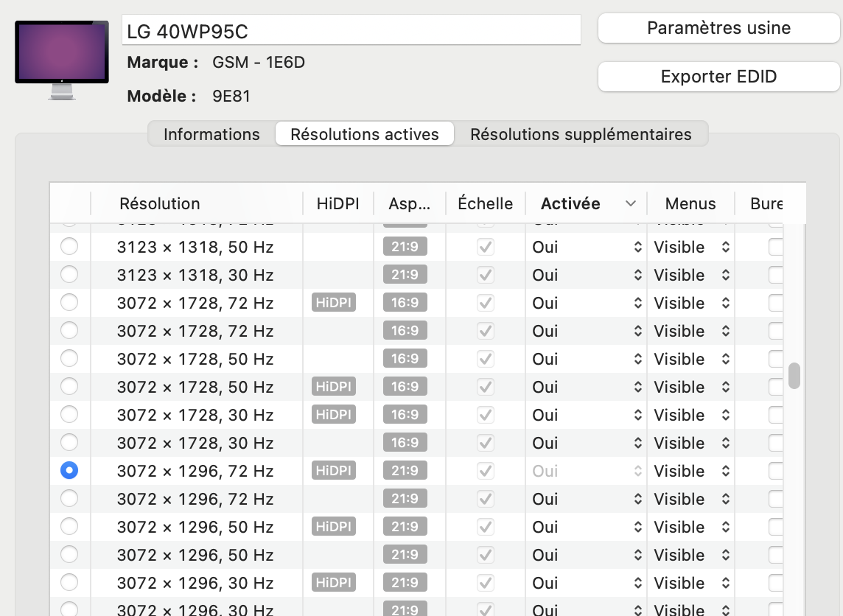Click the 16:9 badge on the non-HiDPI 3072 × 1728, 50 Hz row

point(405,359)
